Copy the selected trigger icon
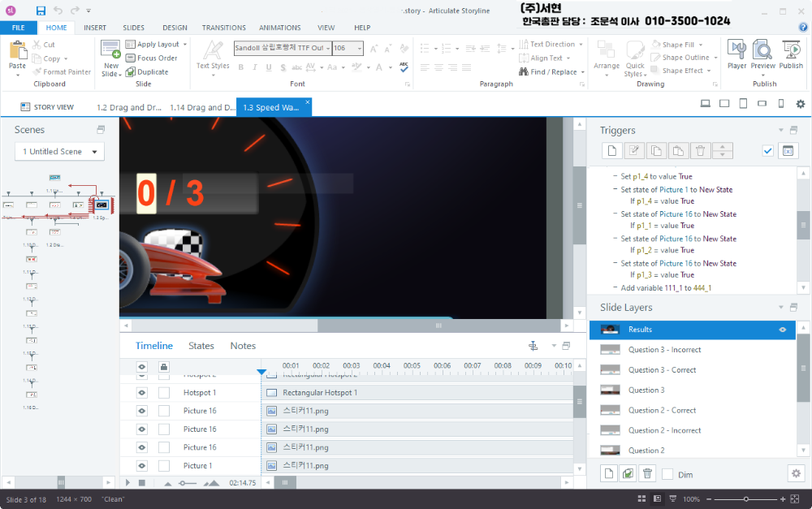 [x=656, y=151]
